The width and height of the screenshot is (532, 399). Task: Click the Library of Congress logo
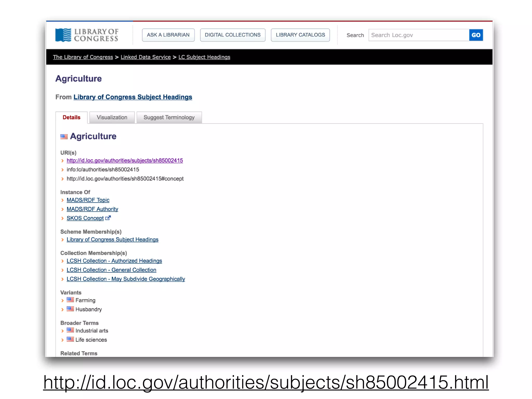(87, 35)
